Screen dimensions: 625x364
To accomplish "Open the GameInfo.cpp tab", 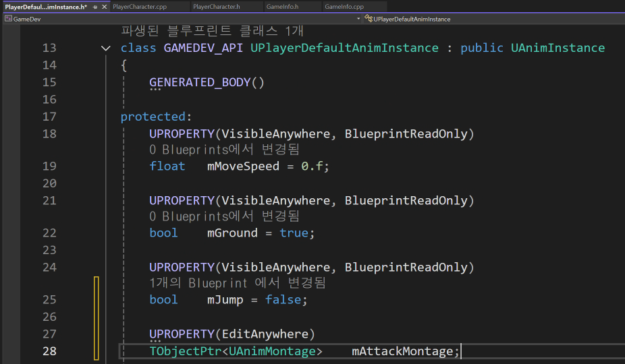I will pyautogui.click(x=344, y=7).
